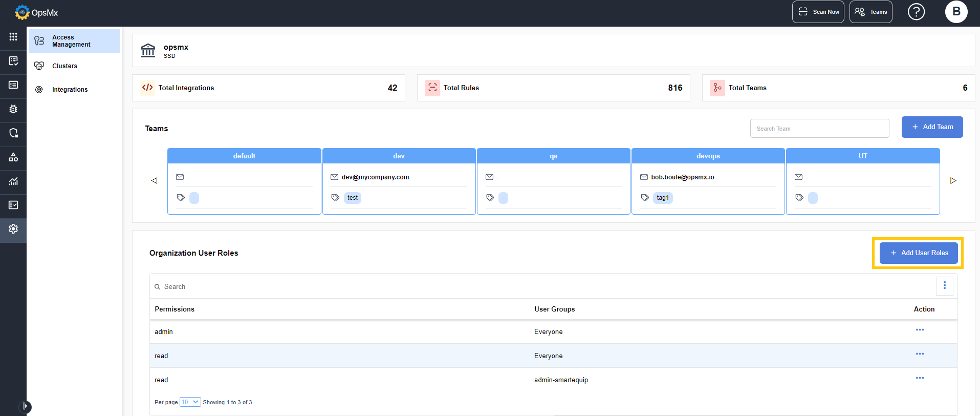Open action menu for admin row

point(920,330)
